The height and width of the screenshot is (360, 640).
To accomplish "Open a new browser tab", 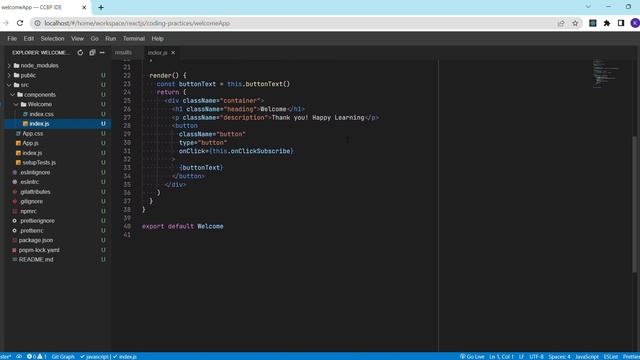I will [101, 7].
